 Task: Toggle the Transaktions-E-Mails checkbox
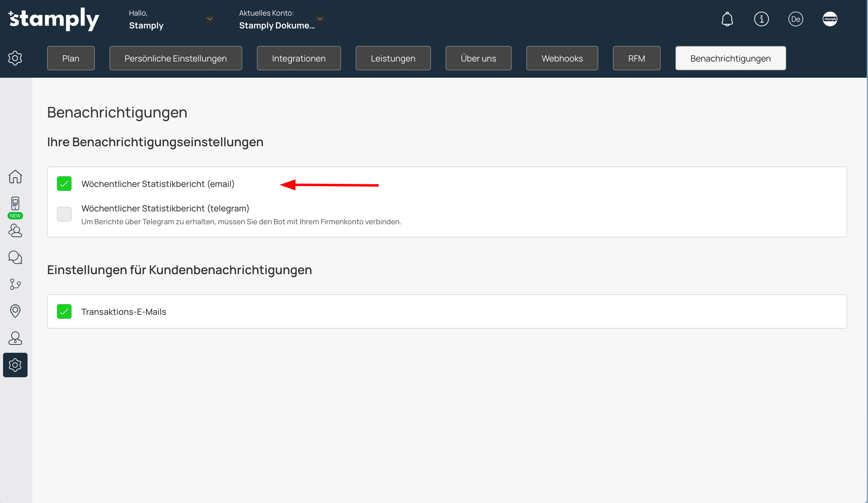64,311
